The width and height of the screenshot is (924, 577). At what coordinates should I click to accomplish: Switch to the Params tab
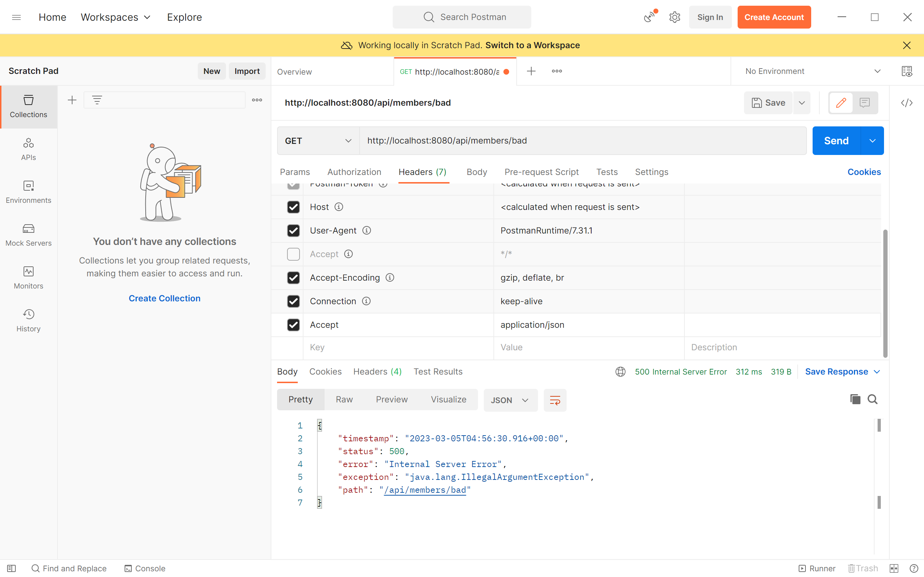coord(295,172)
